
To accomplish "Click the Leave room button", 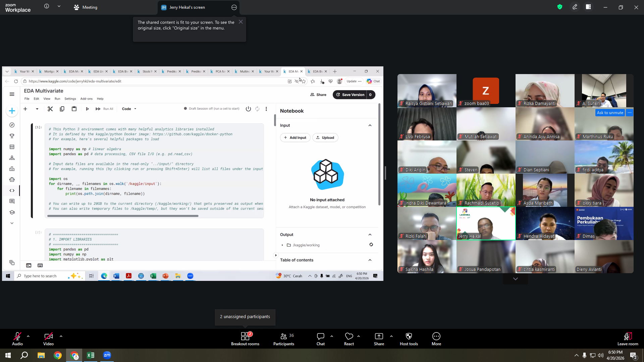I will (628, 339).
